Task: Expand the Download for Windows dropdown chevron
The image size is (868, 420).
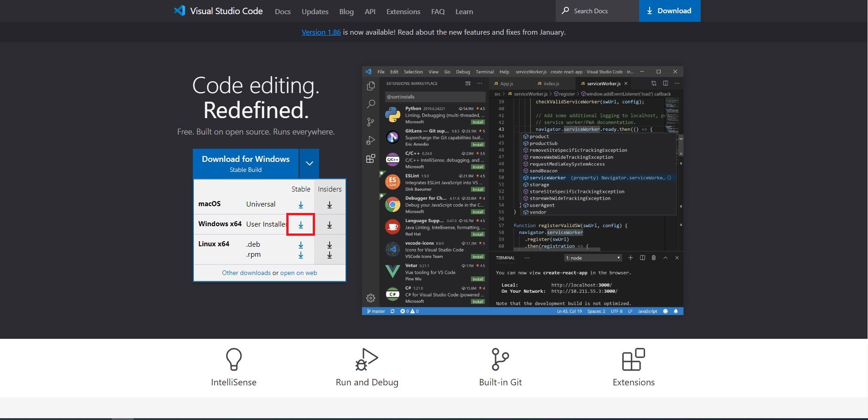Action: (310, 163)
